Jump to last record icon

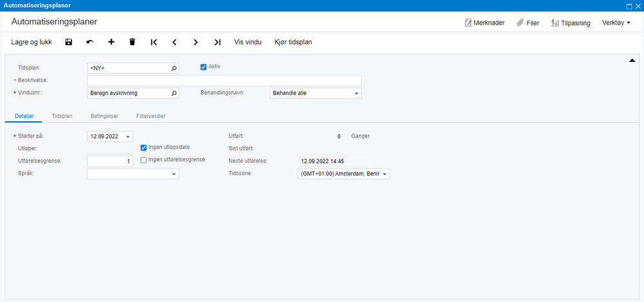point(217,42)
